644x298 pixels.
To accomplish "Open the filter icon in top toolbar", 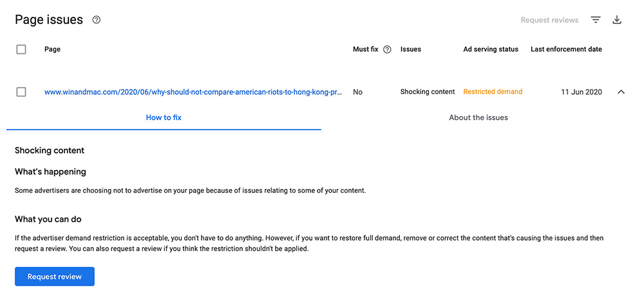I will pos(596,20).
